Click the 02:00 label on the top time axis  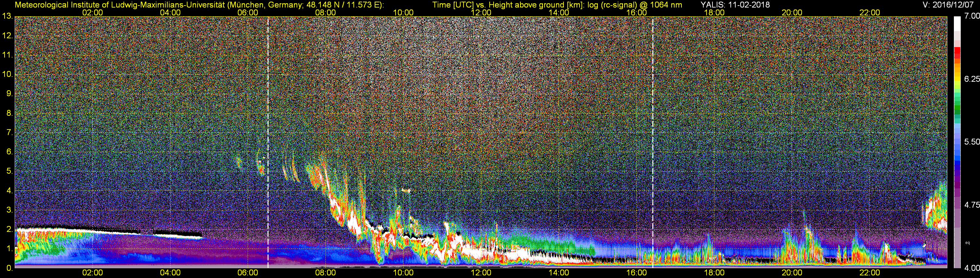coord(92,12)
